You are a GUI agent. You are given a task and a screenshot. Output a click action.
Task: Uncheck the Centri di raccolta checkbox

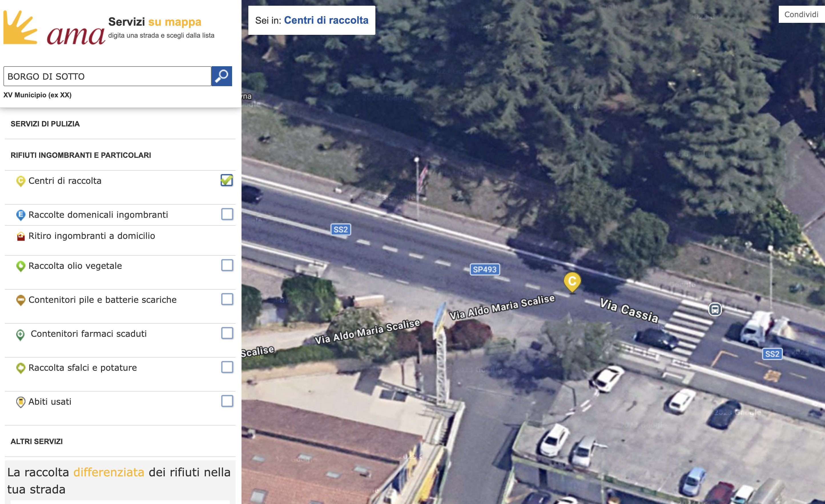[x=227, y=180]
